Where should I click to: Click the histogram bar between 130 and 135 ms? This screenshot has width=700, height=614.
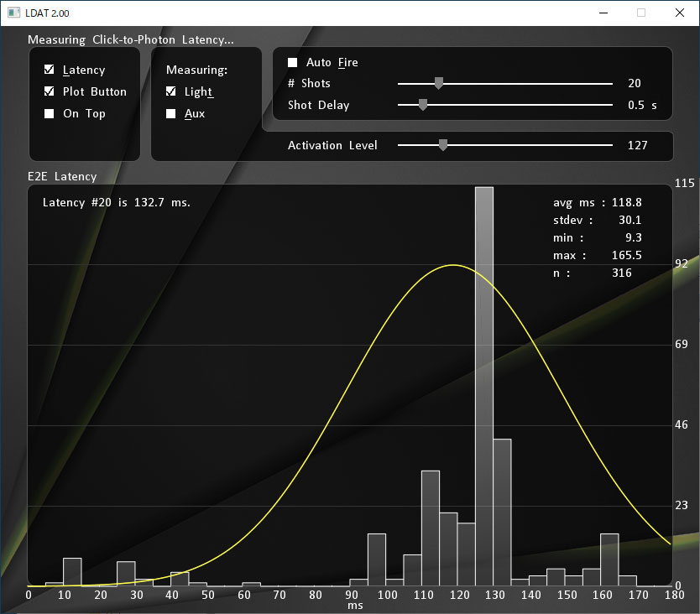pyautogui.click(x=502, y=512)
